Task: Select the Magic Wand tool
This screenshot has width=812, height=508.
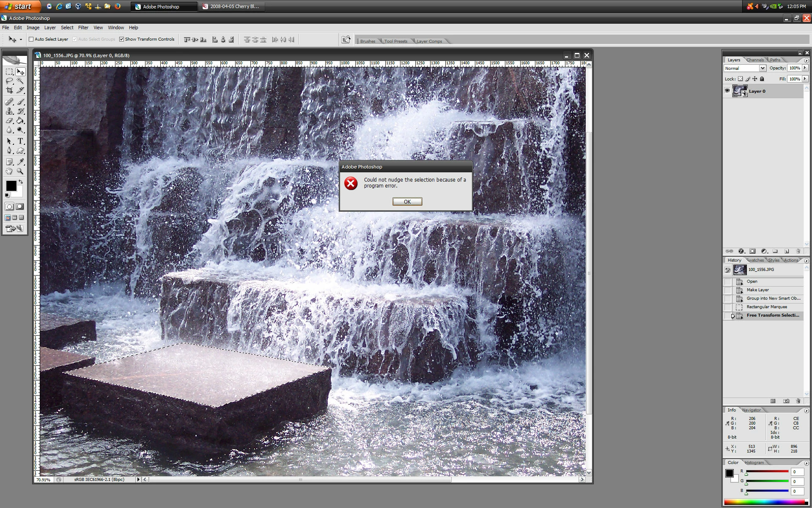Action: [x=20, y=81]
